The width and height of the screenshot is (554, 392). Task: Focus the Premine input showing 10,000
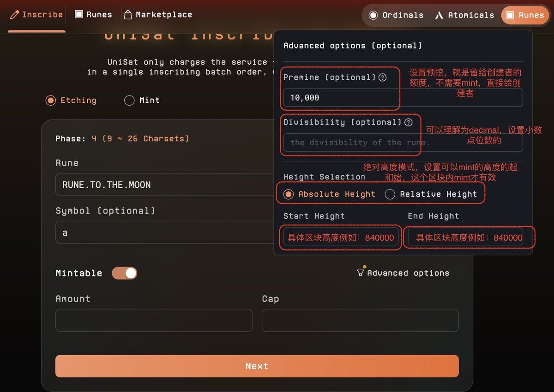coord(403,98)
